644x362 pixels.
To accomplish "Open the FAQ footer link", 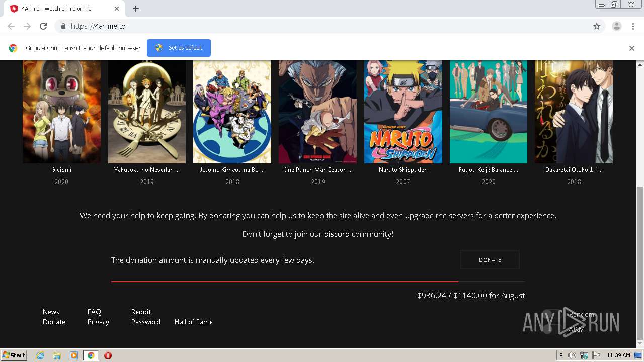I will click(x=94, y=312).
